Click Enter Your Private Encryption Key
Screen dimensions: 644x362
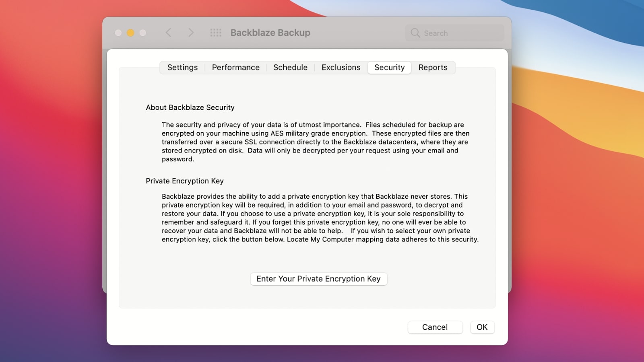click(318, 278)
